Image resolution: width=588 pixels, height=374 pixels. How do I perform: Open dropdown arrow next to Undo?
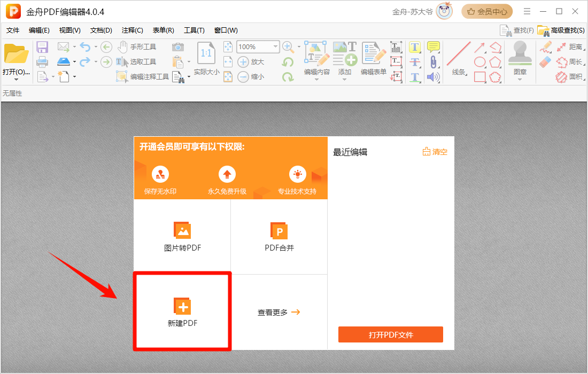pyautogui.click(x=96, y=47)
